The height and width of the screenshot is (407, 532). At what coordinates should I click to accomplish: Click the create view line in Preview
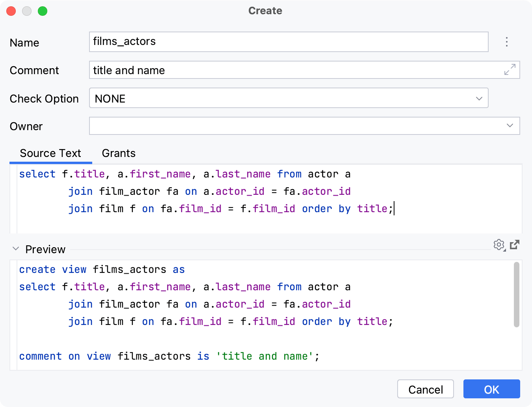[x=102, y=270]
